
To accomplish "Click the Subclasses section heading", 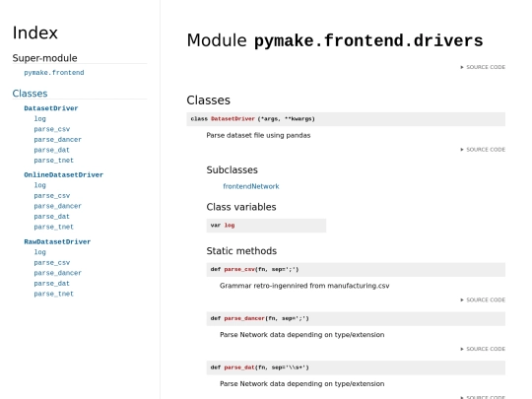I will point(233,170).
